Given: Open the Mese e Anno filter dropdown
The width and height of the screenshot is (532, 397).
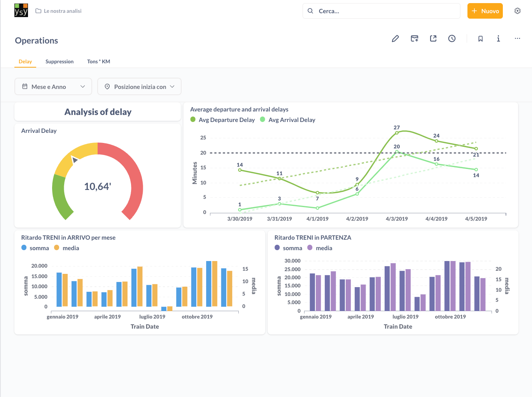Looking at the screenshot, I should pyautogui.click(x=53, y=86).
